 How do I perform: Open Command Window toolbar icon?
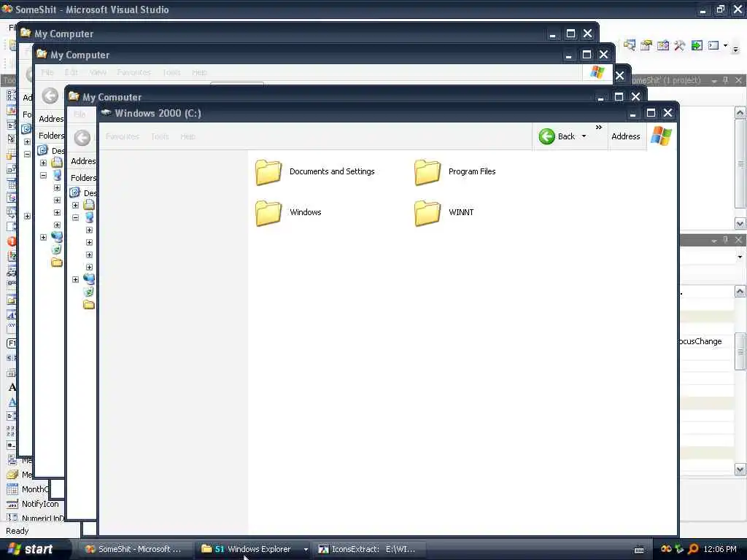tap(713, 45)
